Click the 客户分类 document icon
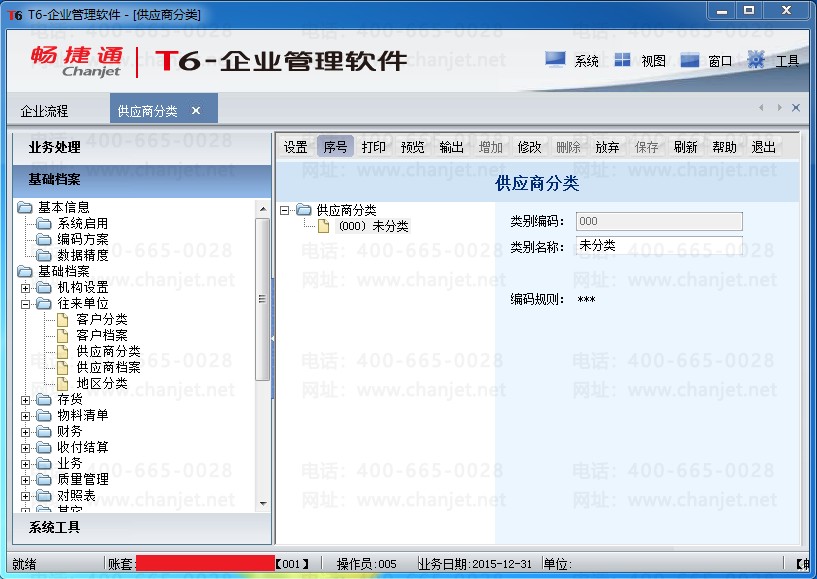 click(x=63, y=319)
